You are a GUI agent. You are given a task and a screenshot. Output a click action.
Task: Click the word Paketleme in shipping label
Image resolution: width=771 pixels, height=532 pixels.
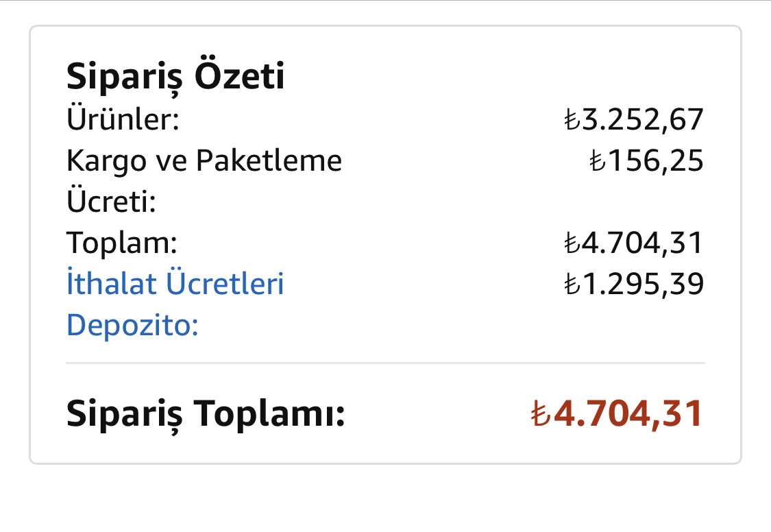pos(269,160)
